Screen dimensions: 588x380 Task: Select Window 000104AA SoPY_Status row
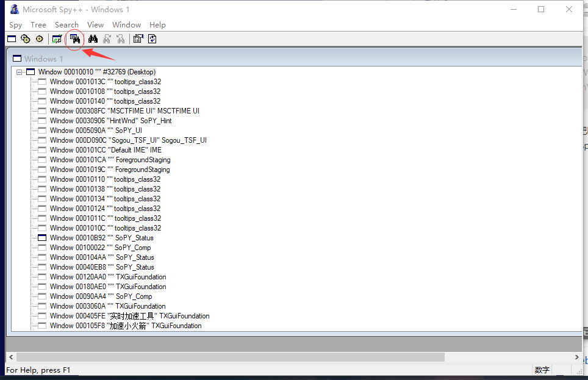(102, 257)
